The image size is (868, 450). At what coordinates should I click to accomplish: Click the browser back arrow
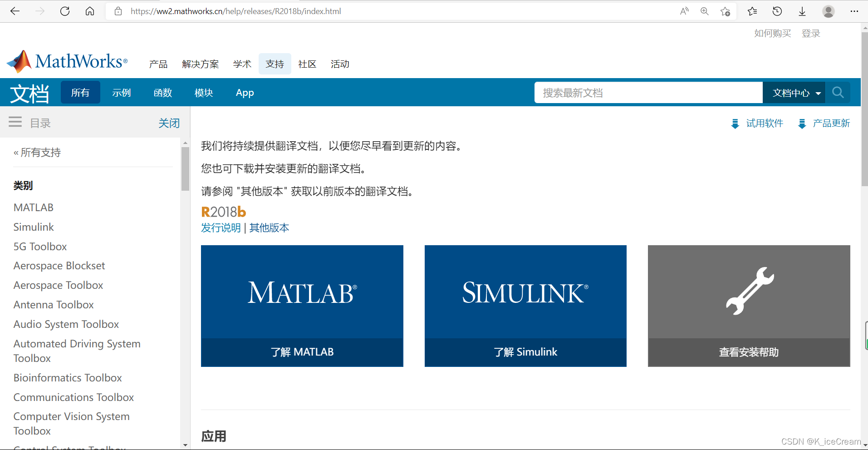pos(15,11)
